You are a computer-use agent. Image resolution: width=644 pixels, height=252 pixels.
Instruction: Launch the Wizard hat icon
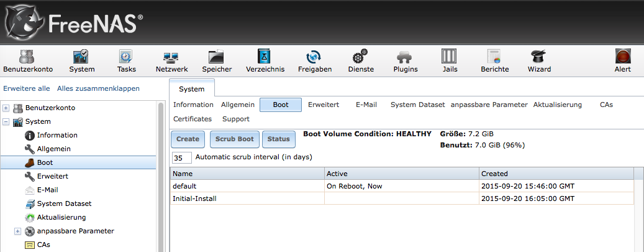click(539, 57)
